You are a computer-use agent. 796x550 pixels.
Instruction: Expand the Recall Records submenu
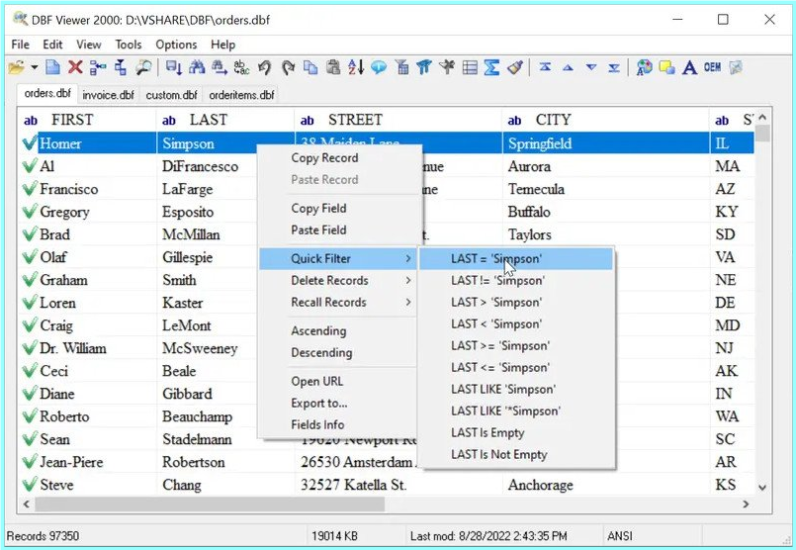pyautogui.click(x=339, y=302)
